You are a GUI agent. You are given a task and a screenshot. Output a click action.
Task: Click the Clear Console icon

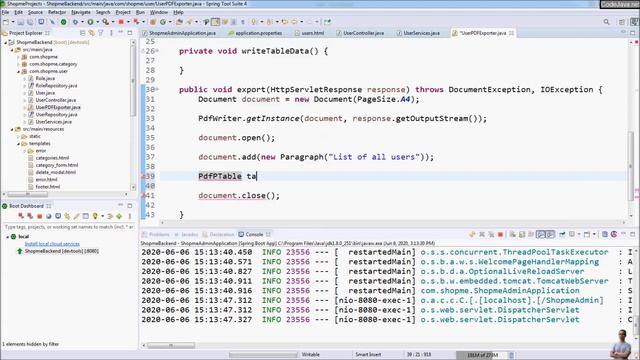coord(513,234)
